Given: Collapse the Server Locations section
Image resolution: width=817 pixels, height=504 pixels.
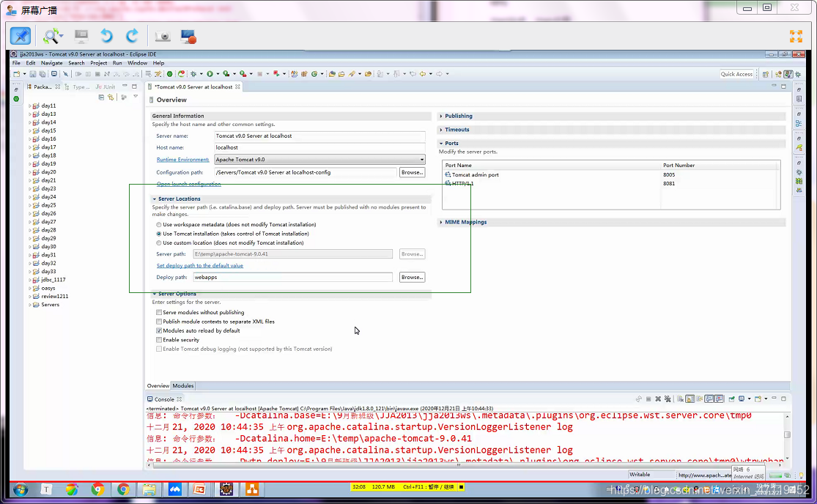Looking at the screenshot, I should [154, 199].
